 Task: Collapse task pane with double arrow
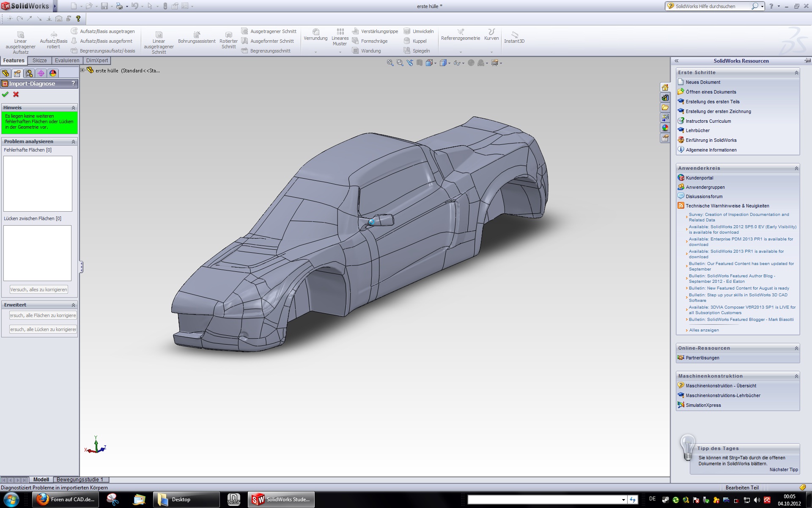click(676, 61)
